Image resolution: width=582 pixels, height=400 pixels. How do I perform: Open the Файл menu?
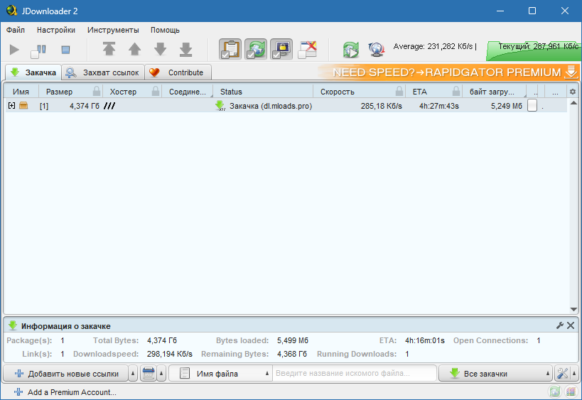pyautogui.click(x=15, y=30)
